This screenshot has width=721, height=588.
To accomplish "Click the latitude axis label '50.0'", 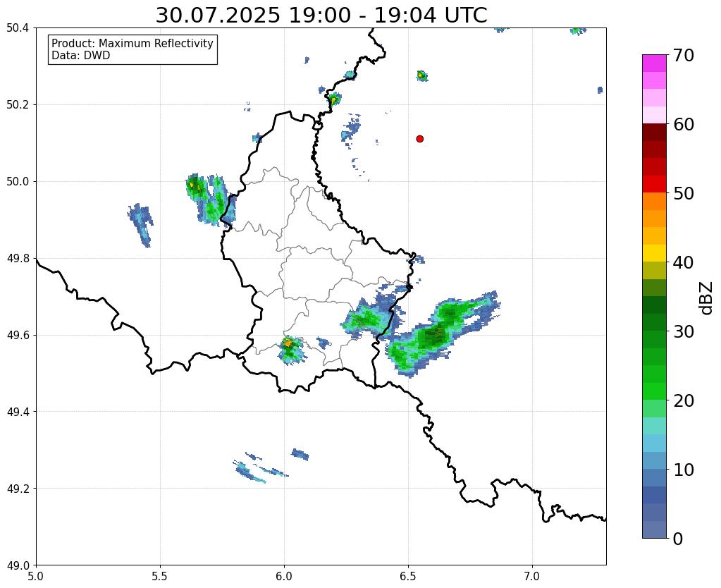I will (18, 181).
